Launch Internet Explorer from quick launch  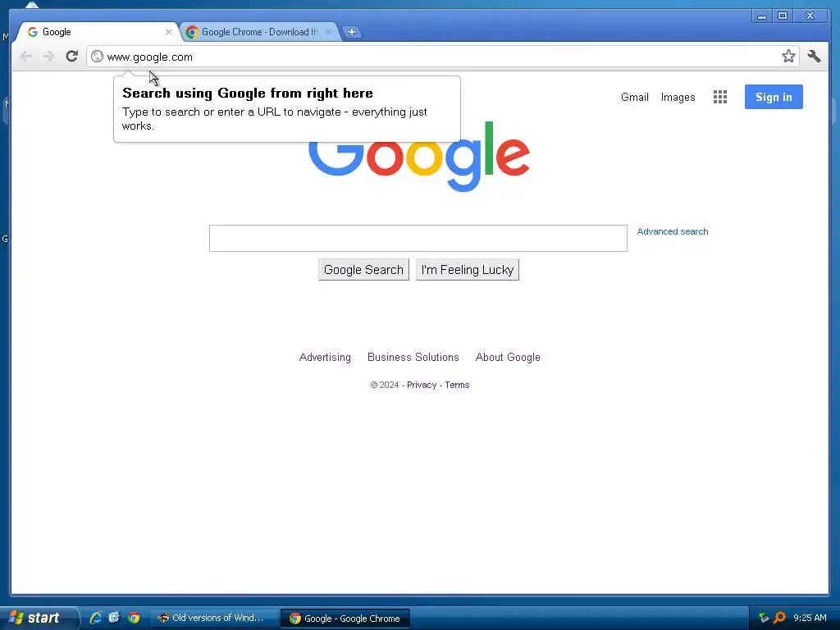pos(96,618)
